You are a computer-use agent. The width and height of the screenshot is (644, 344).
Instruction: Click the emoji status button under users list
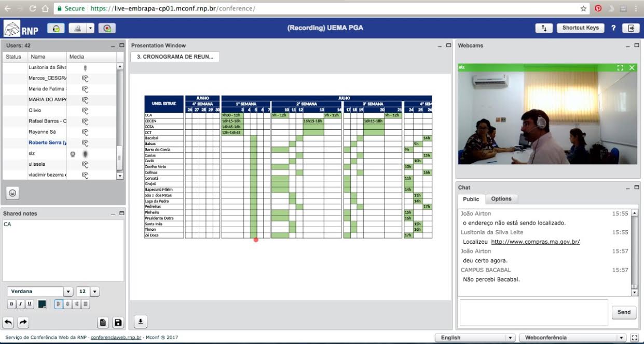(x=12, y=193)
